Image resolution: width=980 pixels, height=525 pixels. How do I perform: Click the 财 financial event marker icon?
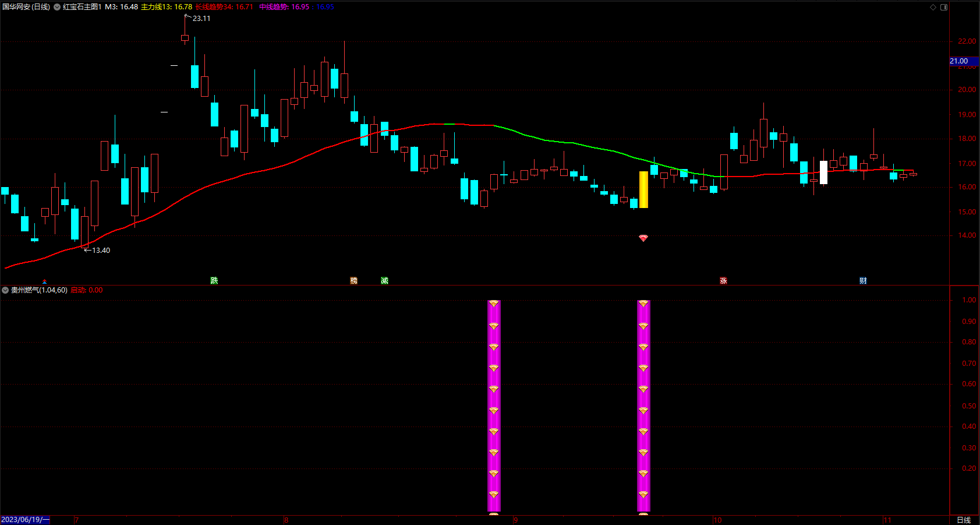(863, 281)
